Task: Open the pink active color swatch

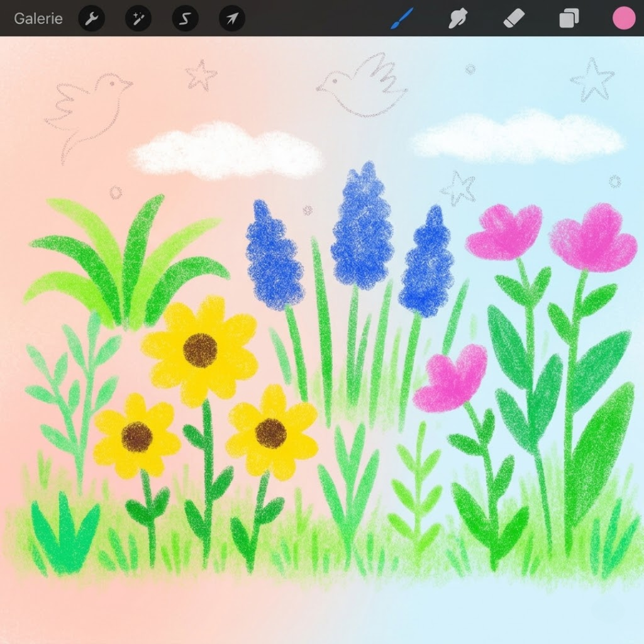Action: [624, 18]
